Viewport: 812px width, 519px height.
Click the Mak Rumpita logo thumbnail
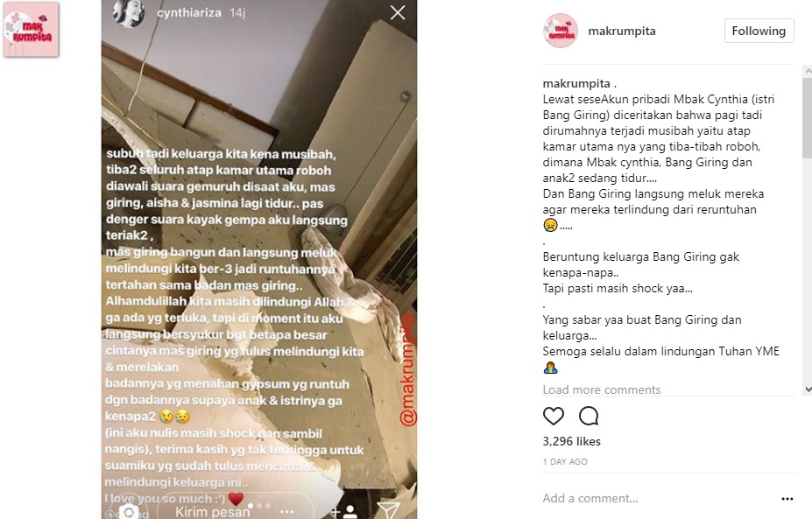coord(31,29)
